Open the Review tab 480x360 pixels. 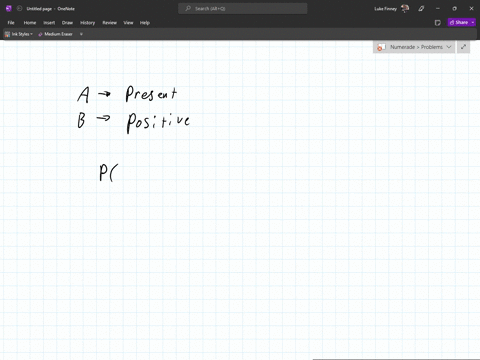109,23
